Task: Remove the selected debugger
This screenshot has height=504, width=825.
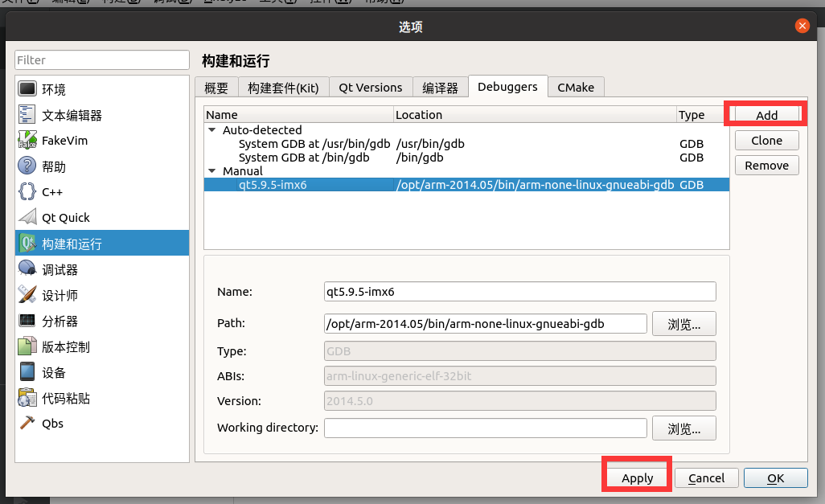Action: click(766, 166)
